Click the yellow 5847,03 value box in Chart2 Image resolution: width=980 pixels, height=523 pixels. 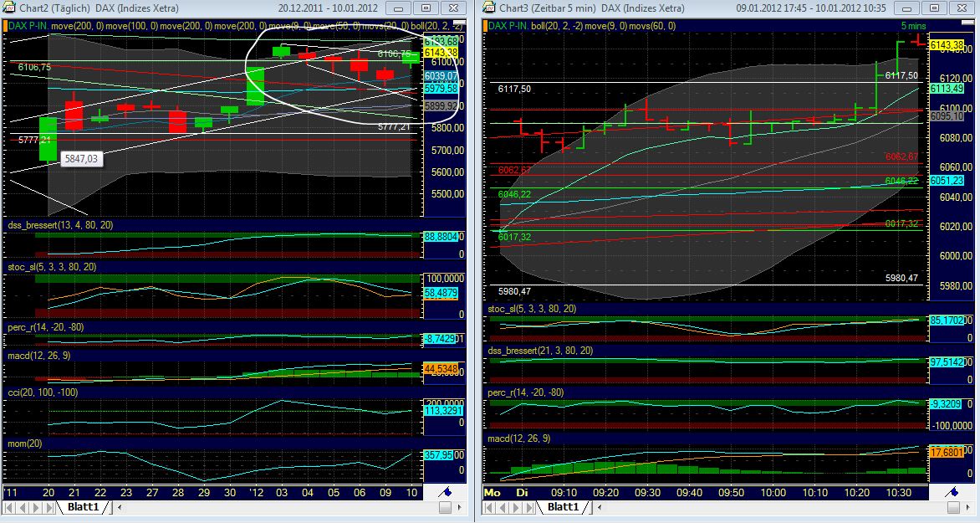82,158
